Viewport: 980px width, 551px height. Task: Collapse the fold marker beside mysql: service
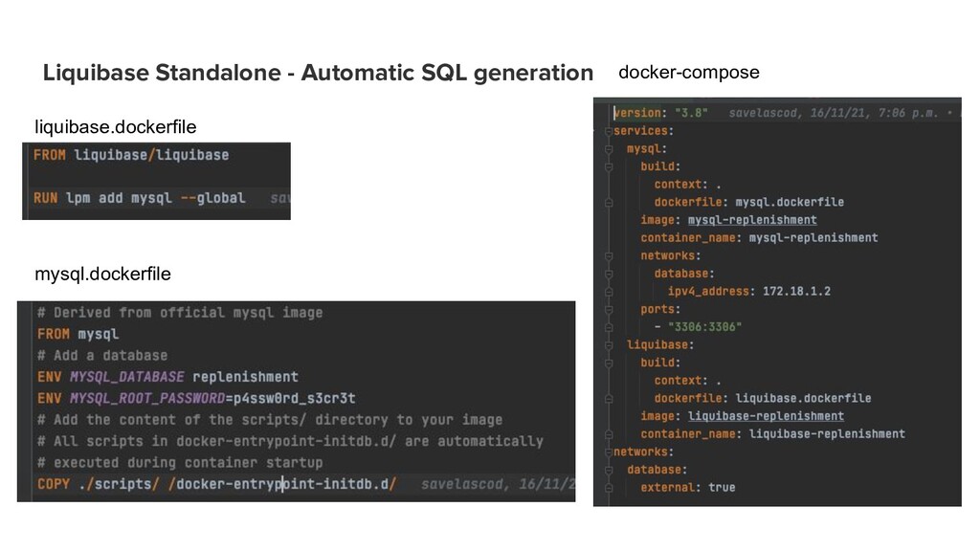pos(608,148)
